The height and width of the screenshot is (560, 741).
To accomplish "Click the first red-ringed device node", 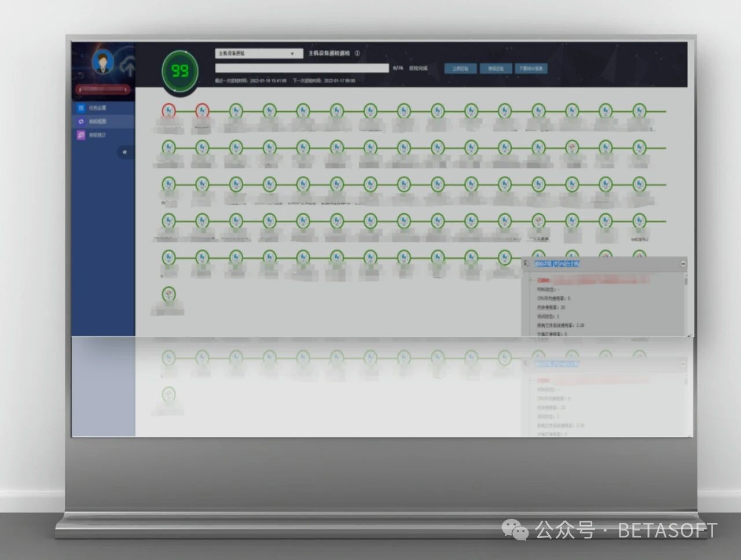I will 168,110.
